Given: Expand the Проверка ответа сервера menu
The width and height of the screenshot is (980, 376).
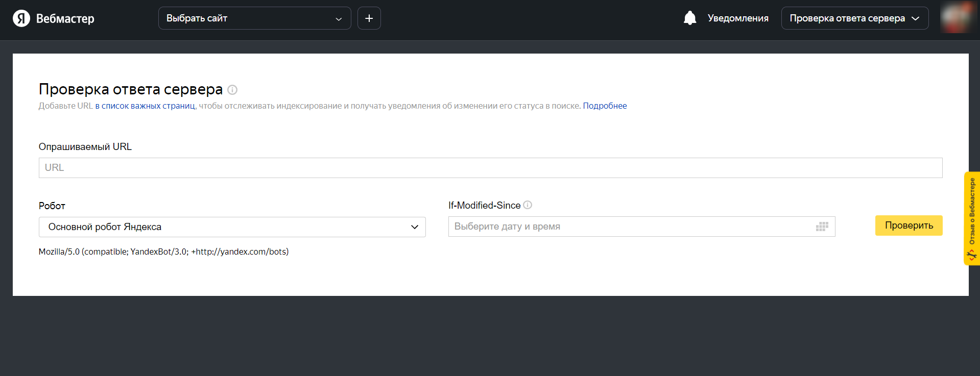Looking at the screenshot, I should [x=855, y=18].
